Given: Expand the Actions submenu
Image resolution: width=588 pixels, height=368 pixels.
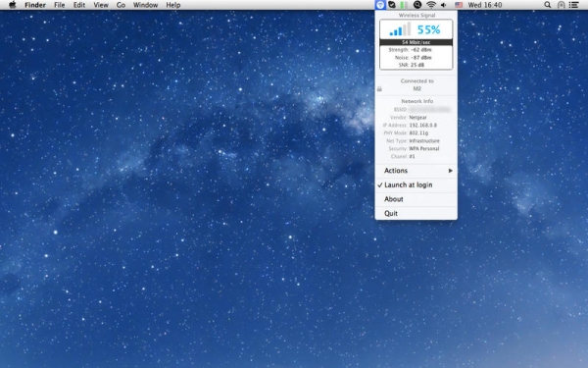Looking at the screenshot, I should [x=416, y=171].
